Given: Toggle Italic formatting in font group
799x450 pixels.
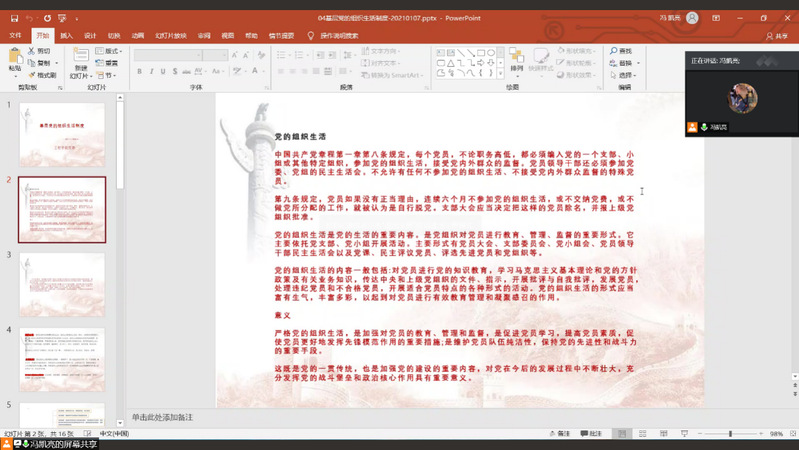Looking at the screenshot, I should click(151, 73).
